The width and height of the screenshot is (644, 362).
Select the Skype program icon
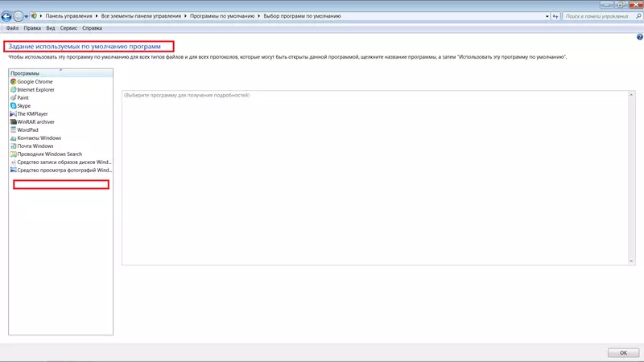(x=13, y=106)
